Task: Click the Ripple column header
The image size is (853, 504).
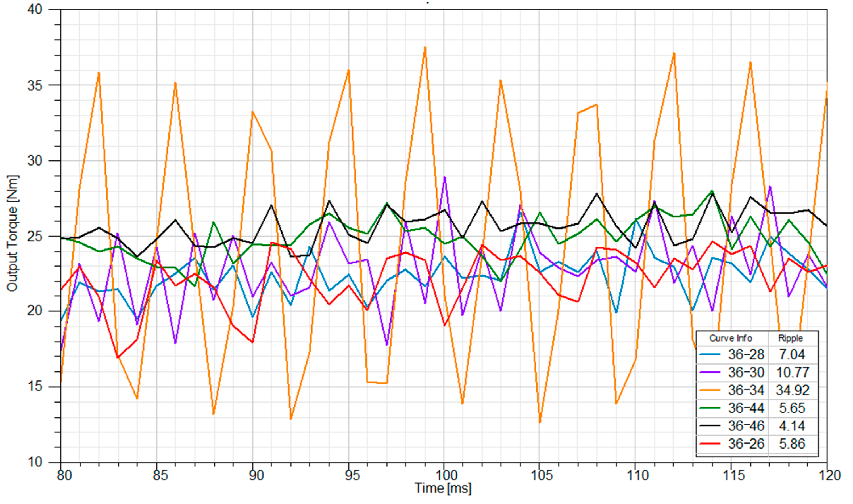Action: (790, 338)
